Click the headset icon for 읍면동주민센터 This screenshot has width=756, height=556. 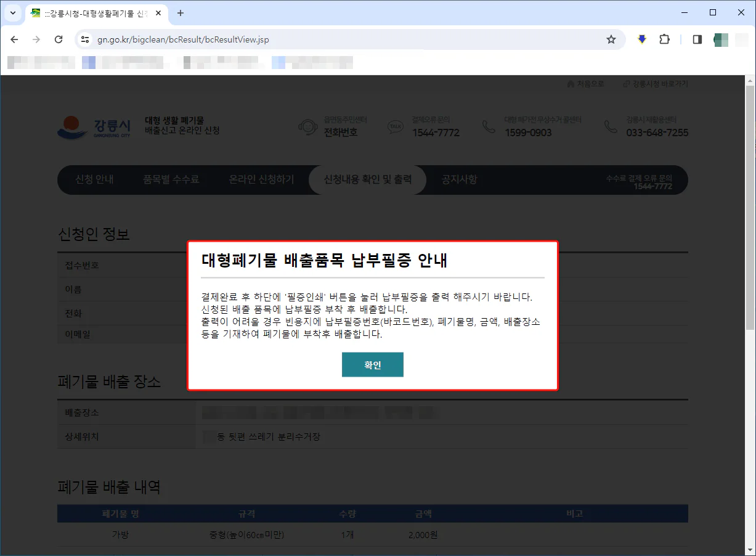click(x=307, y=126)
